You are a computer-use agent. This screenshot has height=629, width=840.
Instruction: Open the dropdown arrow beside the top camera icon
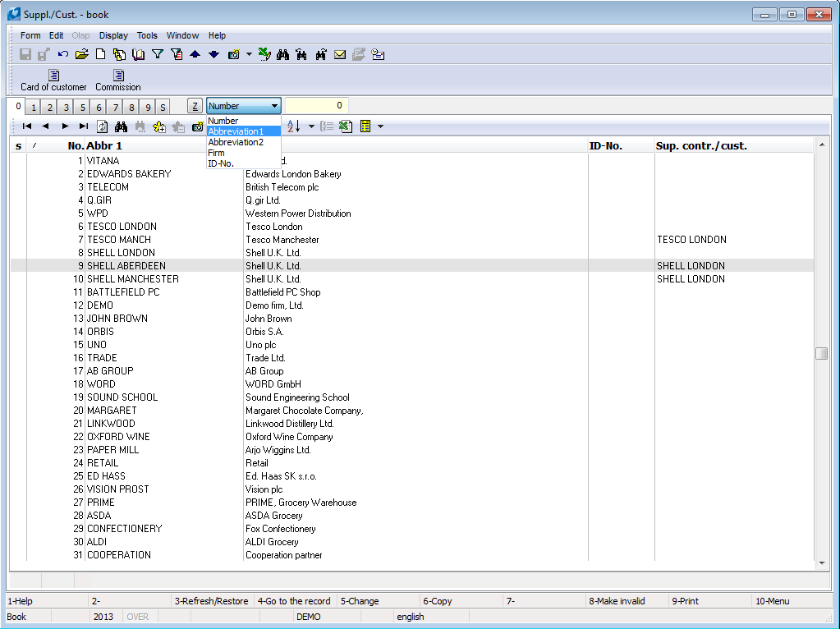coord(249,54)
